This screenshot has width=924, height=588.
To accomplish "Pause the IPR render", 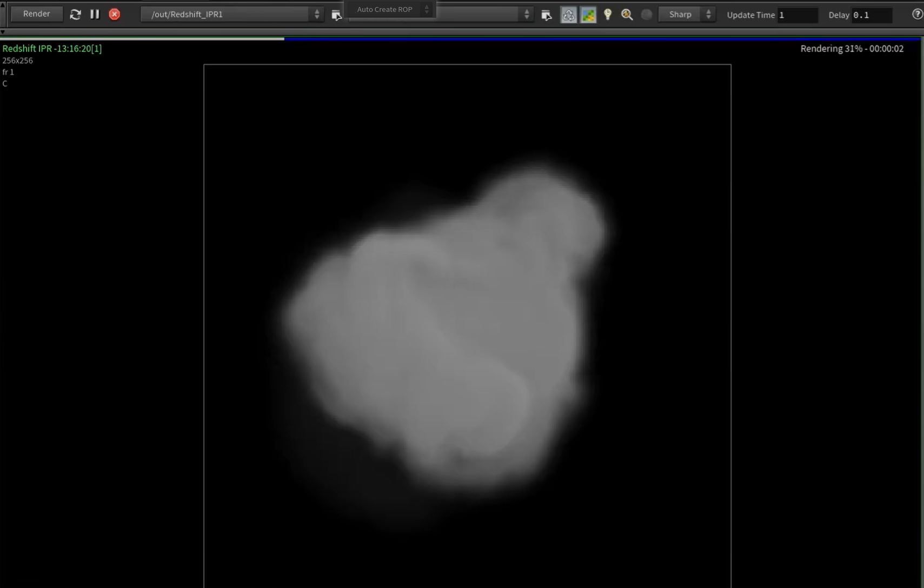I will (x=95, y=14).
